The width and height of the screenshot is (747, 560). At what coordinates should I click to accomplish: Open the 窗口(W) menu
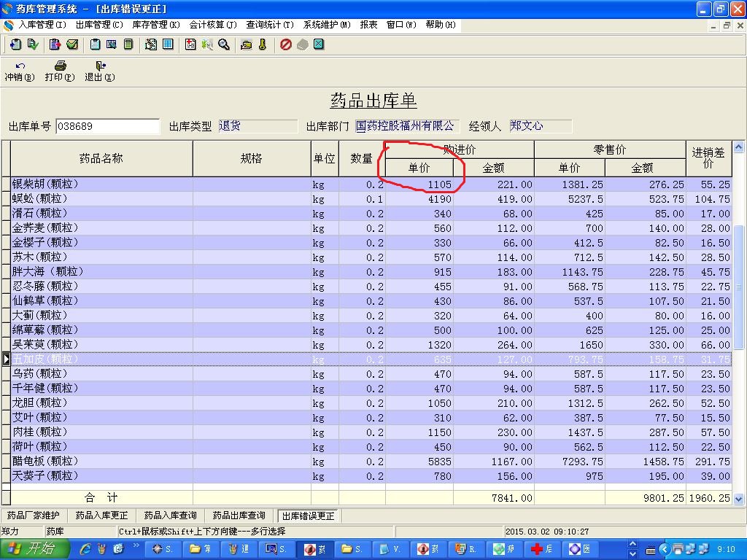(401, 24)
